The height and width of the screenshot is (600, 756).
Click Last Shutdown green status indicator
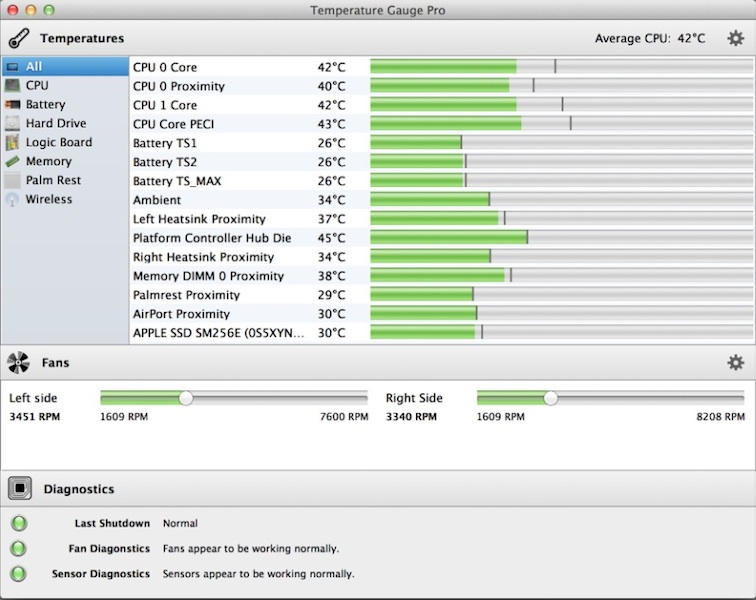19,523
